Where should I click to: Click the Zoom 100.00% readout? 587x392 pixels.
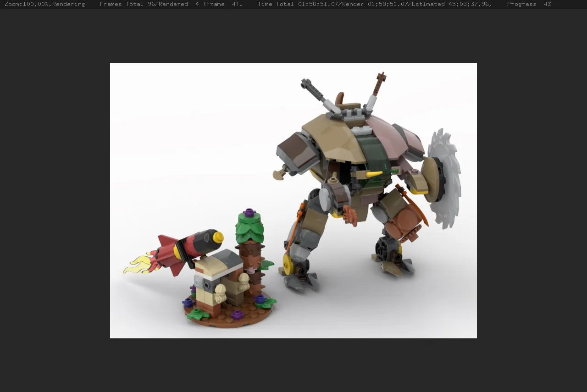point(28,4)
